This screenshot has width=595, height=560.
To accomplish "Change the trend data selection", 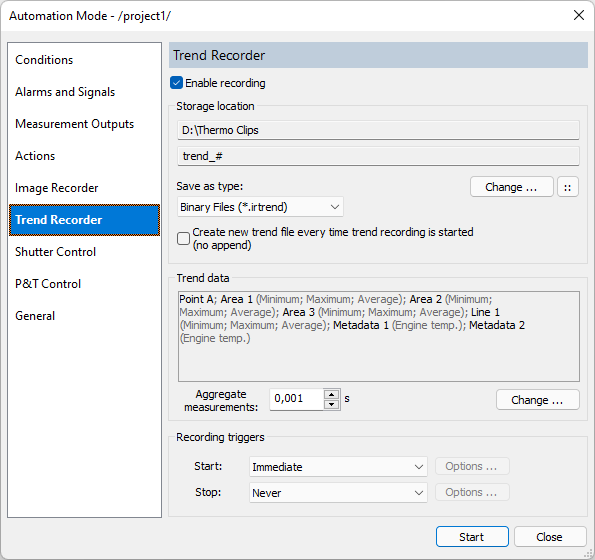I will tap(537, 400).
